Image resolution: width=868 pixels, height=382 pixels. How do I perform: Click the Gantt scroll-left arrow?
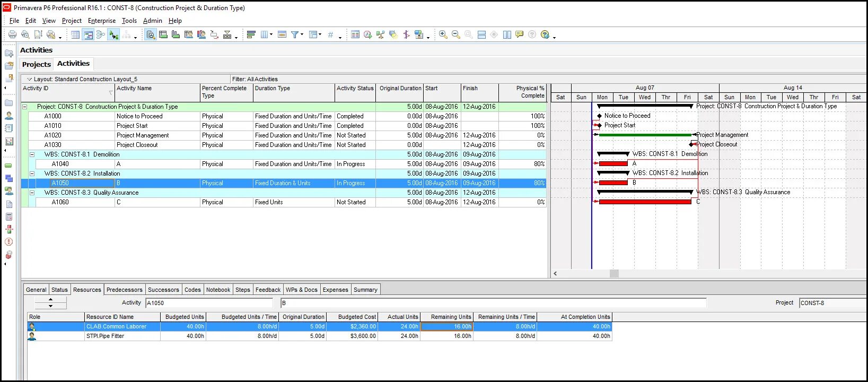[555, 274]
